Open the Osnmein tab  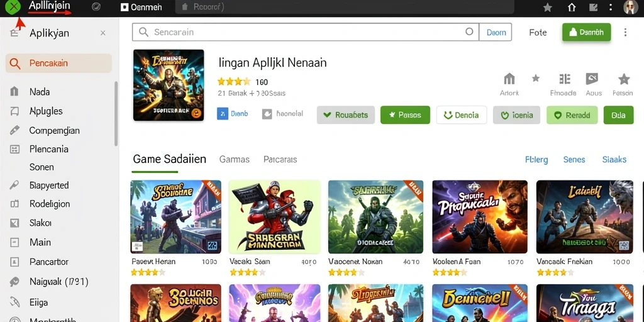point(142,8)
